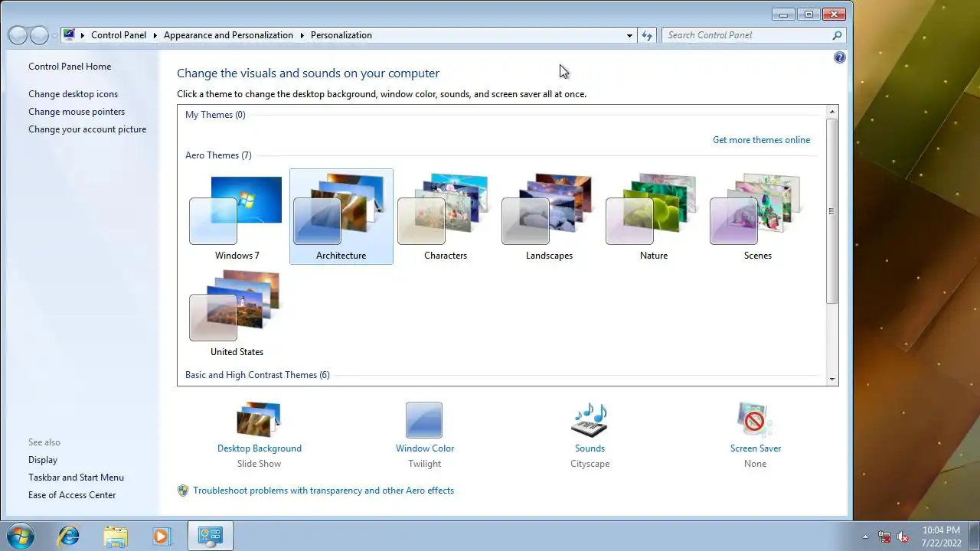Pick the Nature theme
Screen dimensions: 980x551
tap(653, 217)
